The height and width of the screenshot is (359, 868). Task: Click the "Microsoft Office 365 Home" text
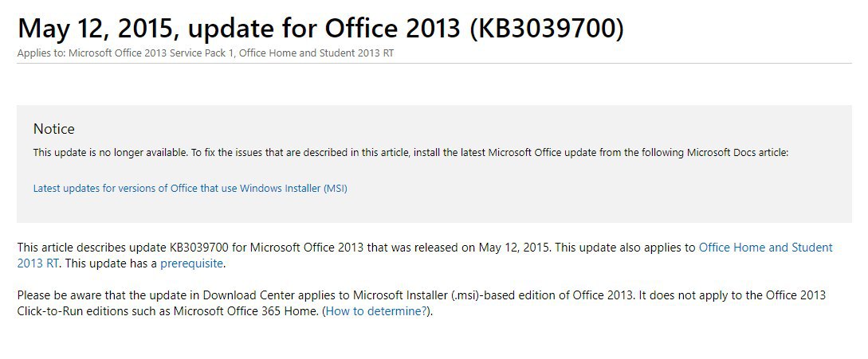pyautogui.click(x=246, y=311)
